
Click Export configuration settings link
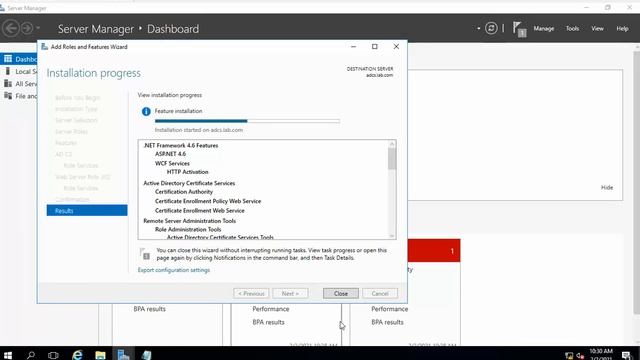174,270
